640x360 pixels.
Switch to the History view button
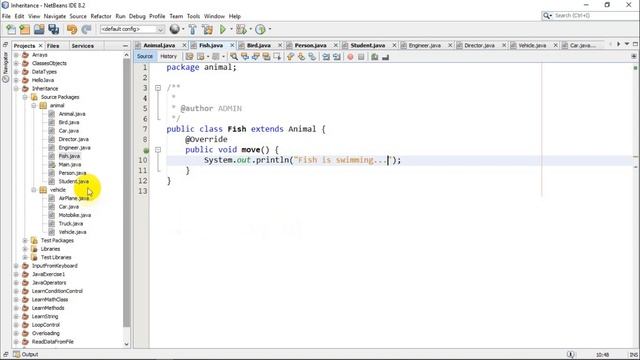[168, 56]
